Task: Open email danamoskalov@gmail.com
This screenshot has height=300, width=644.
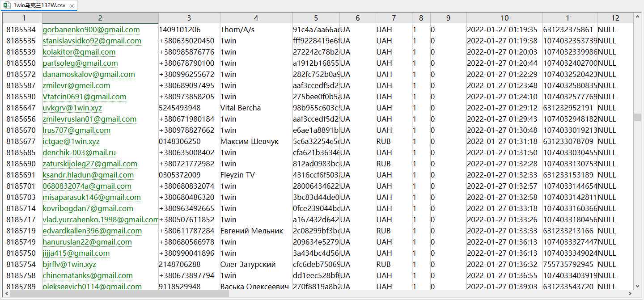Action: click(89, 74)
